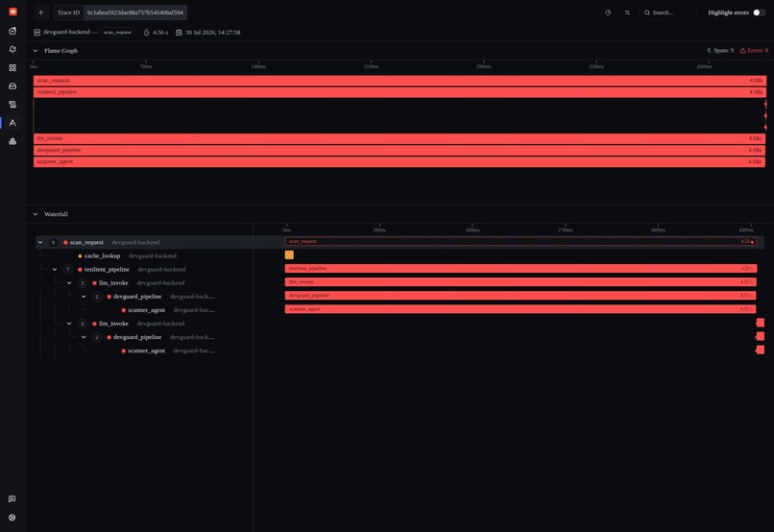Select the scan_request bar in the Flame Graph

(x=399, y=81)
